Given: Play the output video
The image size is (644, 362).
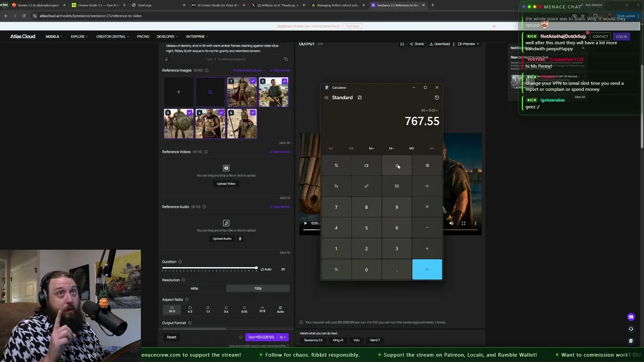Looking at the screenshot, I should [x=305, y=223].
